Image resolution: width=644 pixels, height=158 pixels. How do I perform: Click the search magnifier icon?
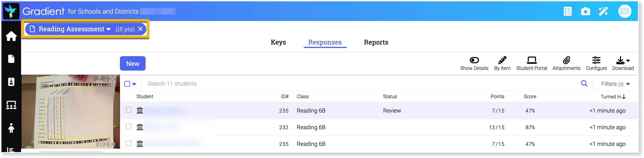coord(584,84)
